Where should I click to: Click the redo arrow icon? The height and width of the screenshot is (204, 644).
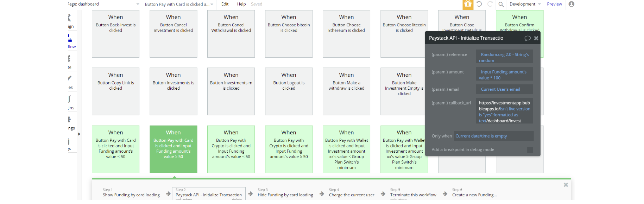coord(490,4)
